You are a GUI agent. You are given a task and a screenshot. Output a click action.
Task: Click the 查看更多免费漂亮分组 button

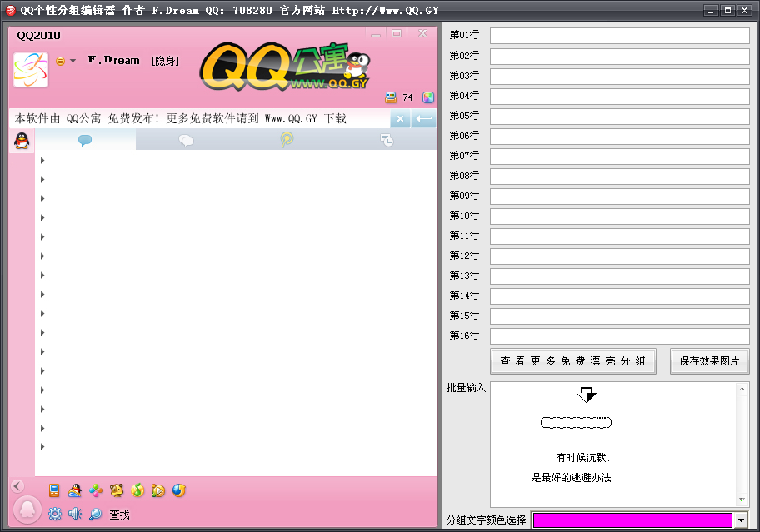pos(573,361)
